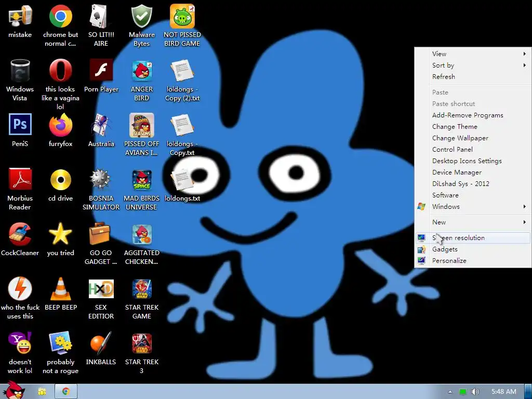Open the yellow folder taskbar icon
Screen dimensions: 532x399
point(42,392)
